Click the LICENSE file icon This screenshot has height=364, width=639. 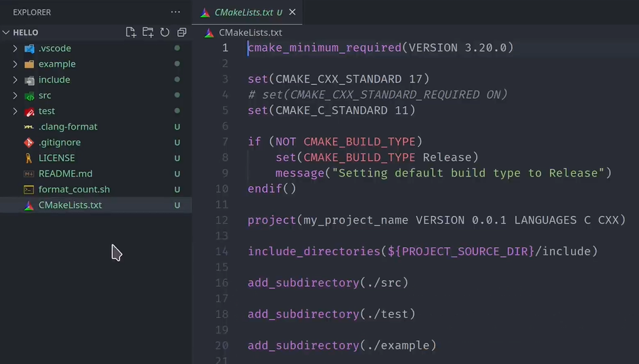(x=29, y=158)
